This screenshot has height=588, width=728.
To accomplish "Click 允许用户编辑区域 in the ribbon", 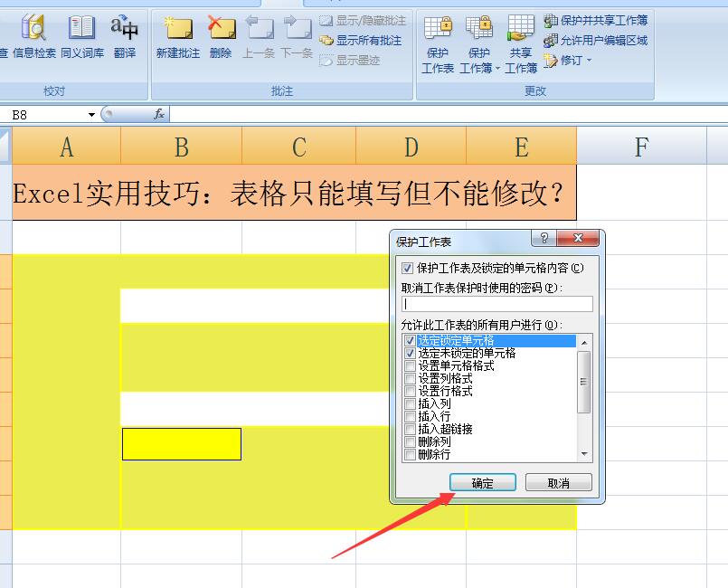I will tap(596, 41).
